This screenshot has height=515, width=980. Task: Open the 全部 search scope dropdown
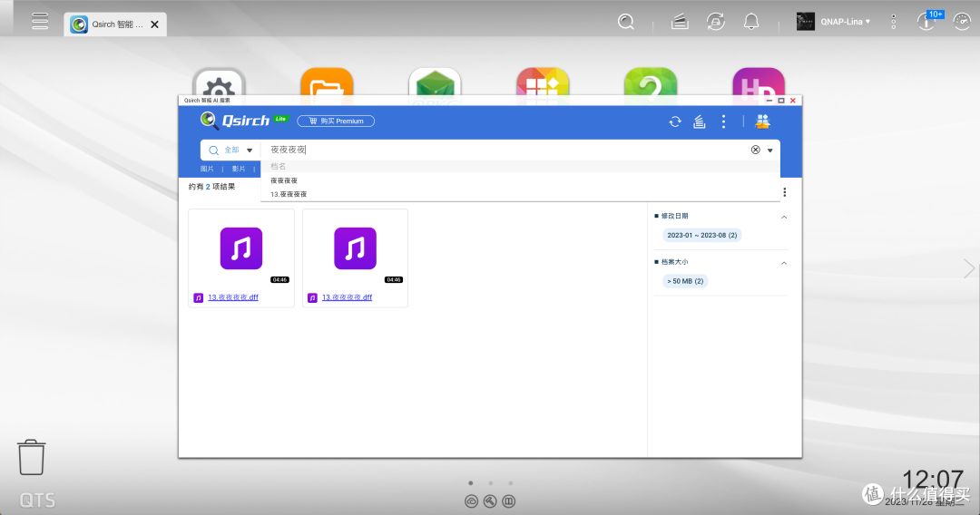point(230,150)
